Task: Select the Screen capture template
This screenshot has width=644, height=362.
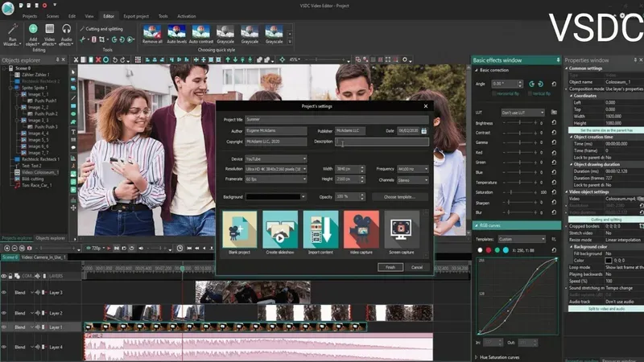Action: [x=402, y=232]
